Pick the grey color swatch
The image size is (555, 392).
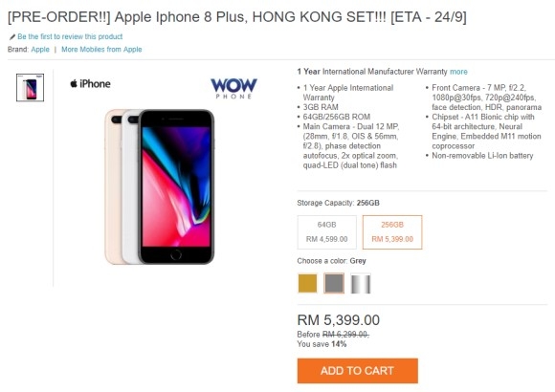[x=334, y=283]
